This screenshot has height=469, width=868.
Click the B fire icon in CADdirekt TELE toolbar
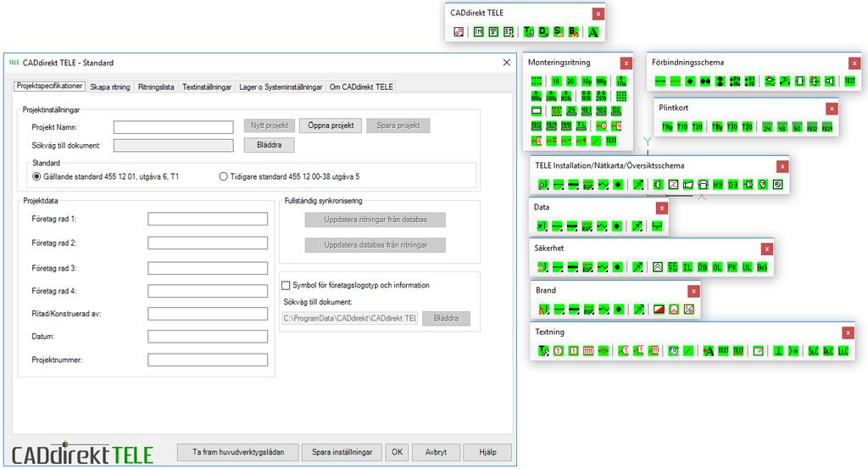[x=574, y=32]
